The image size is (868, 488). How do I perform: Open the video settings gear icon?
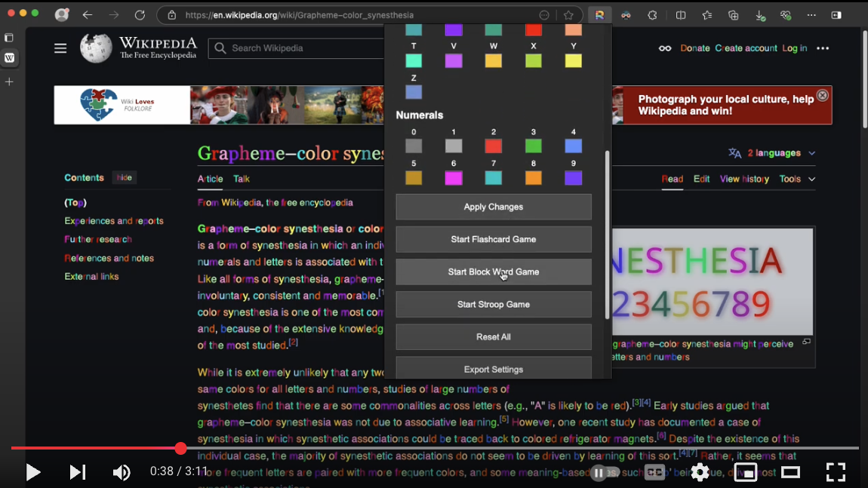700,472
